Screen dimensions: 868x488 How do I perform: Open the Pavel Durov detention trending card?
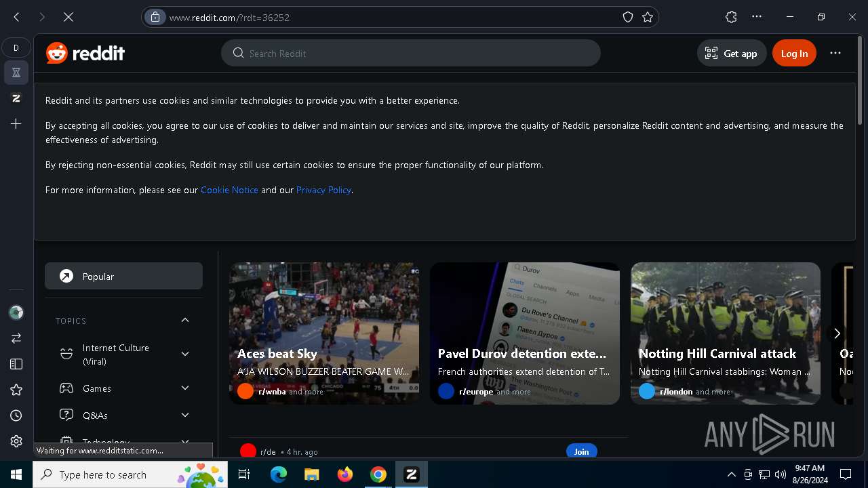(x=525, y=333)
